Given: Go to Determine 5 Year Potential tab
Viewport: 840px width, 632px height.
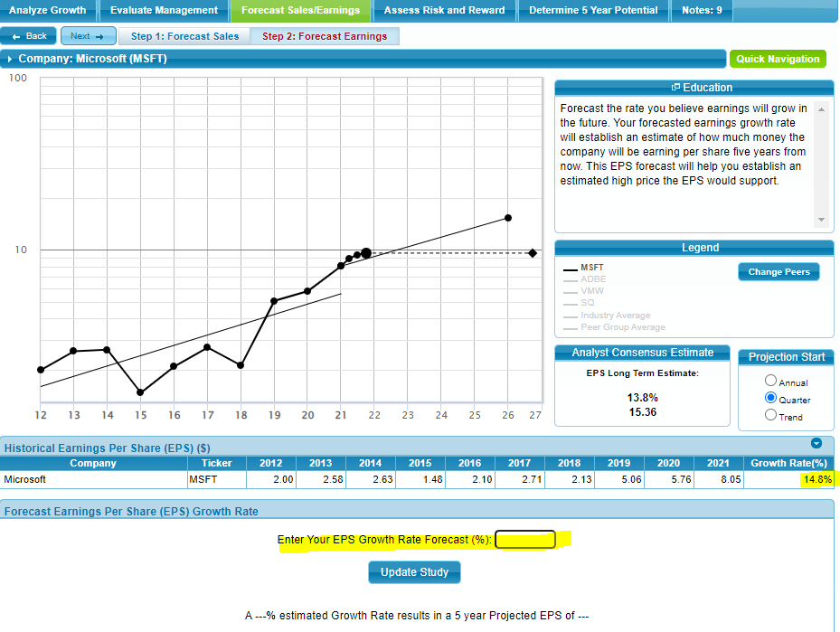Looking at the screenshot, I should pos(593,10).
